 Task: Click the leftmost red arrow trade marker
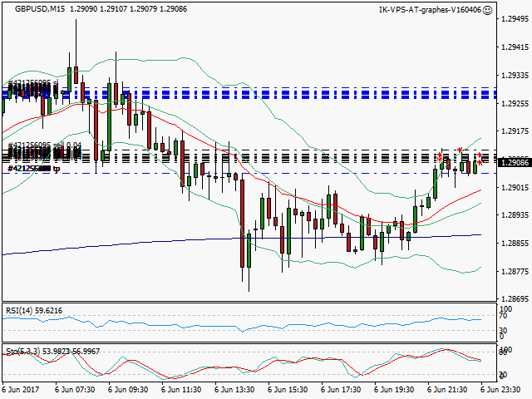coord(440,155)
